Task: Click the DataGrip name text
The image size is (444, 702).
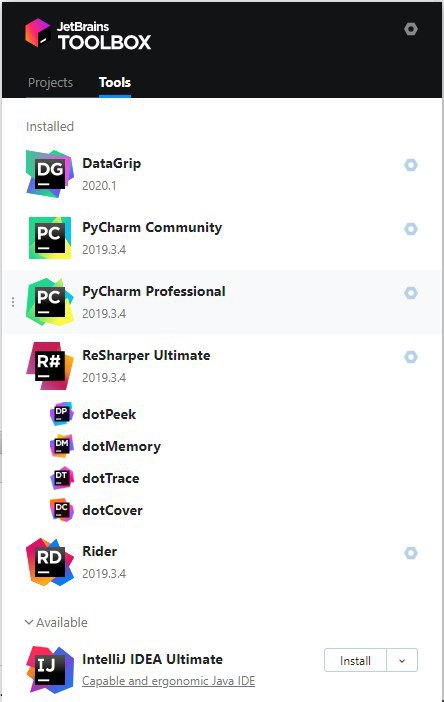Action: [111, 163]
